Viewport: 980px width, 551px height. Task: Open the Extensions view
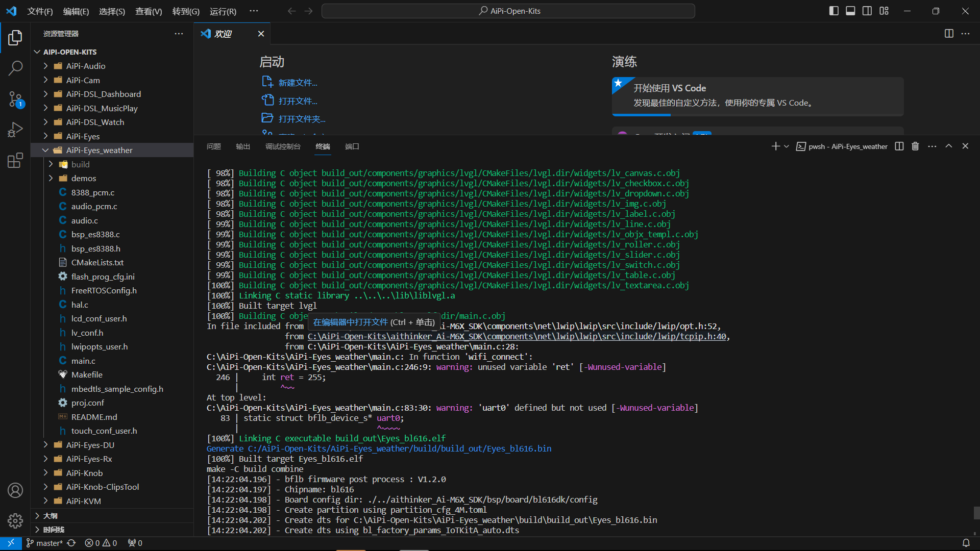(15, 160)
